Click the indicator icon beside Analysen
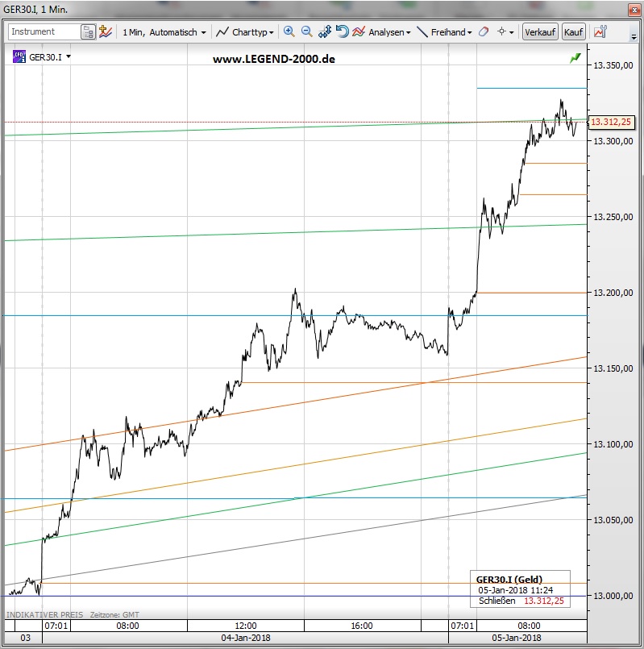The image size is (644, 649). coord(359,32)
